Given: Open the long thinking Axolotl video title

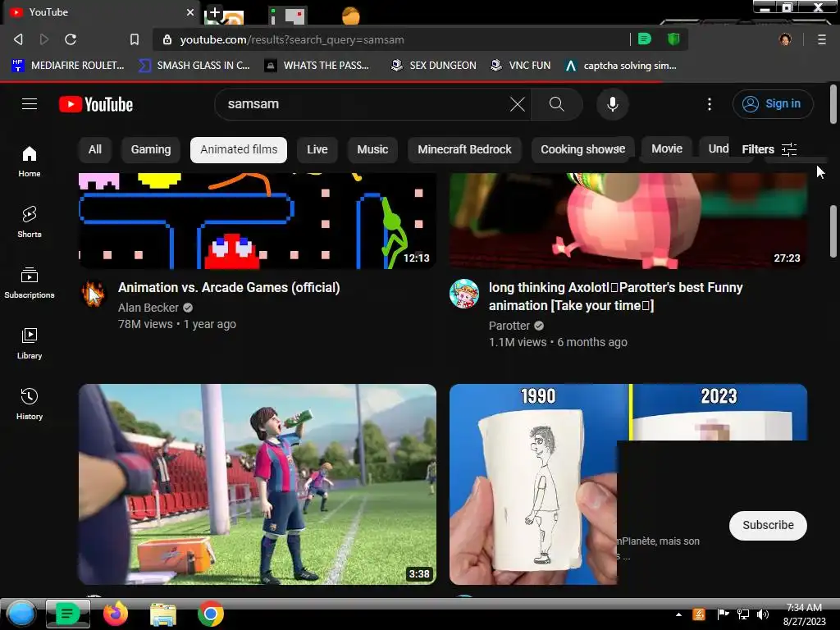Looking at the screenshot, I should (615, 296).
